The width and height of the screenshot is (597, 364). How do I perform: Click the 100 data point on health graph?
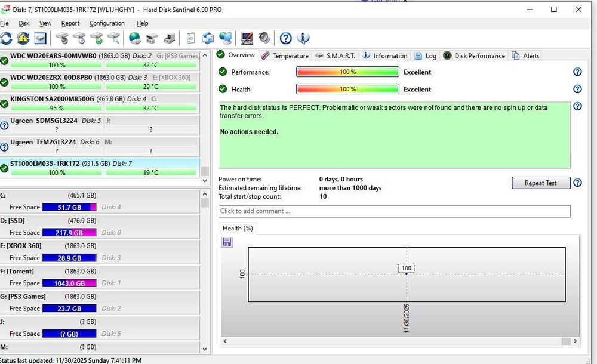(407, 274)
